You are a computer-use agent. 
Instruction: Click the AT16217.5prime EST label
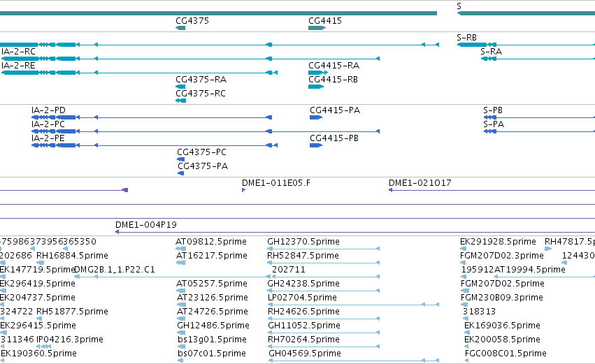[211, 256]
